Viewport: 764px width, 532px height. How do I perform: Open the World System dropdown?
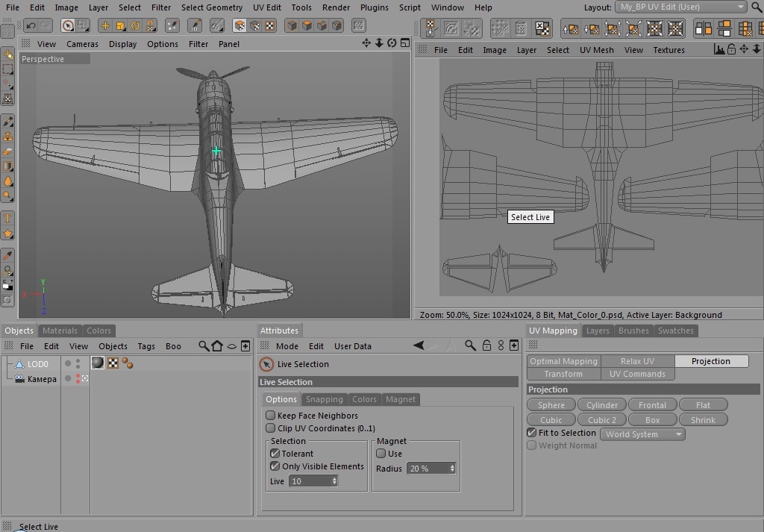click(642, 434)
